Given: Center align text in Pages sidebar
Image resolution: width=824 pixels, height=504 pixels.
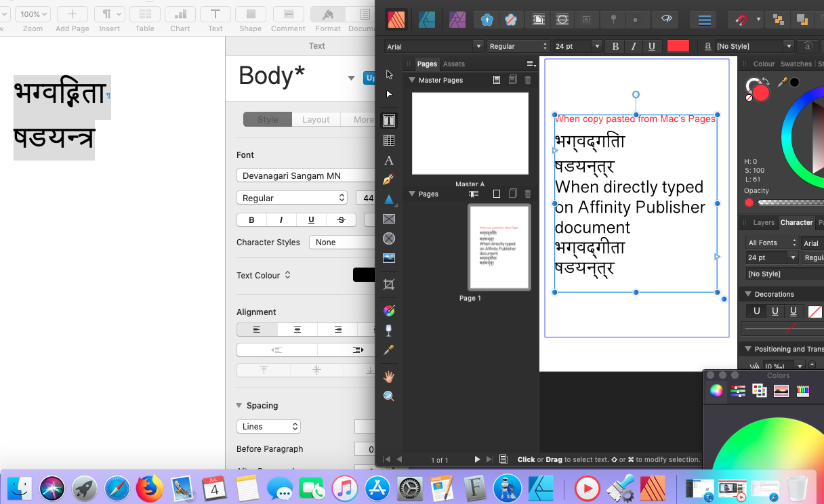Looking at the screenshot, I should click(x=297, y=329).
